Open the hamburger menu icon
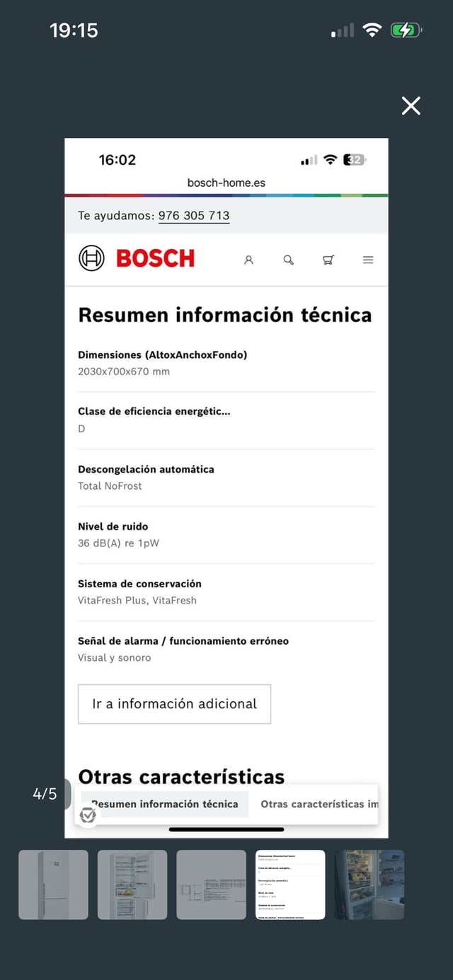453x980 pixels. point(368,260)
